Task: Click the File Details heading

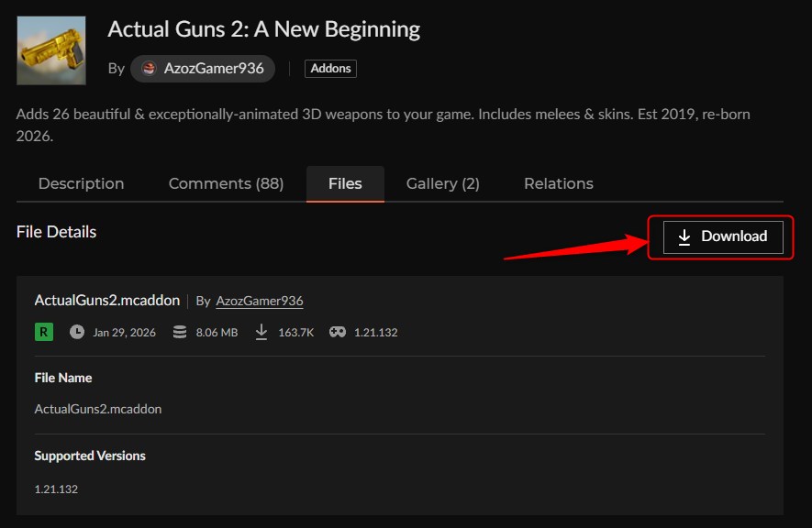Action: click(55, 232)
